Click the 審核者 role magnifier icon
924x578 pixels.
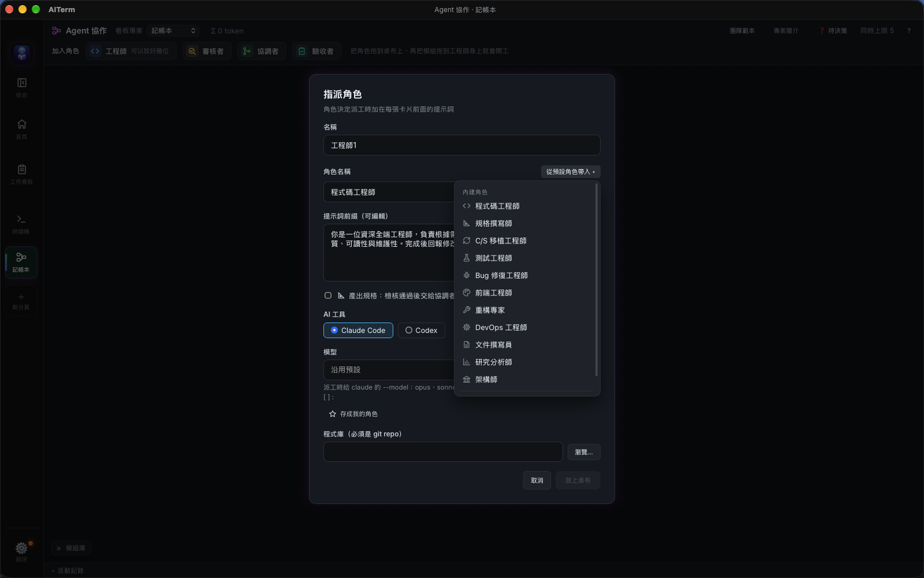pos(192,51)
